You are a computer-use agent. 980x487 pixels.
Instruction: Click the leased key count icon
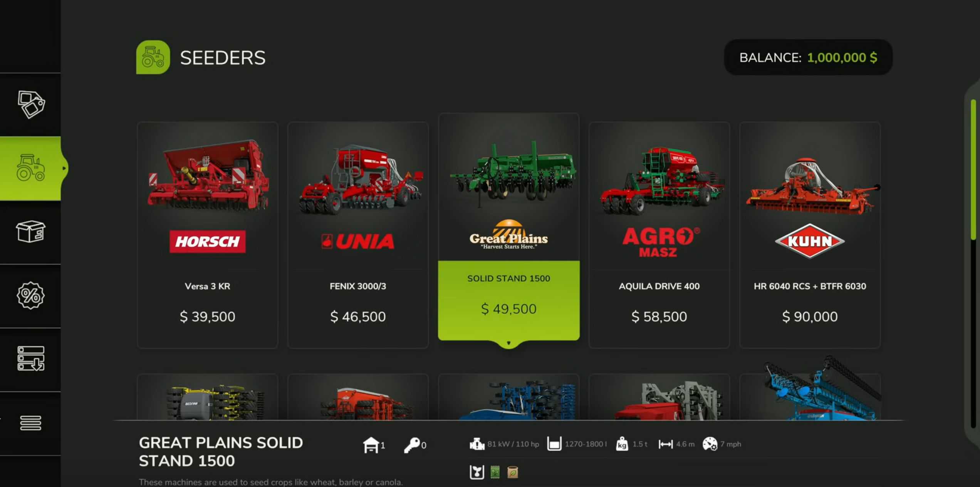coord(412,445)
